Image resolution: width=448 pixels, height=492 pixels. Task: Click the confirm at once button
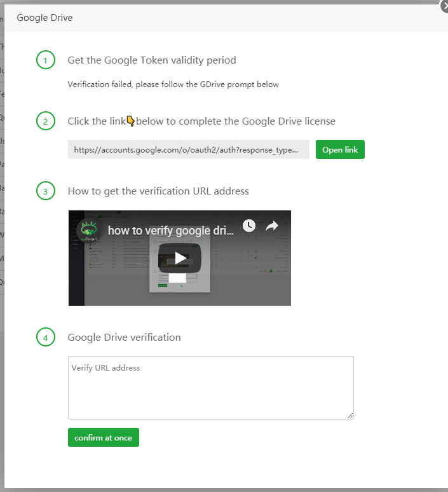coord(103,437)
